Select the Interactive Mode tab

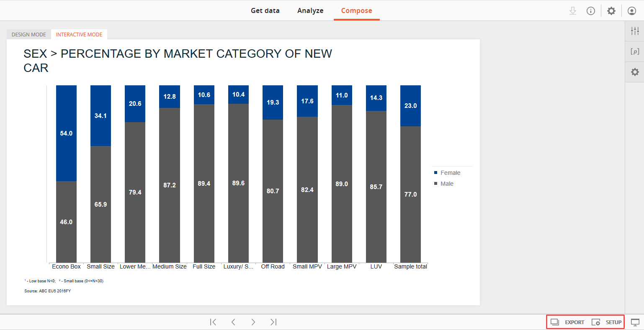(x=79, y=35)
